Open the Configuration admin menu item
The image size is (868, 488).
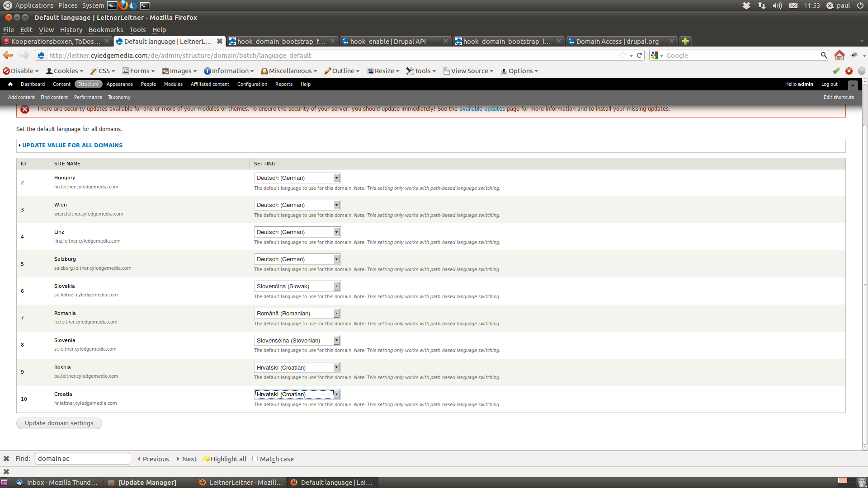pos(252,84)
